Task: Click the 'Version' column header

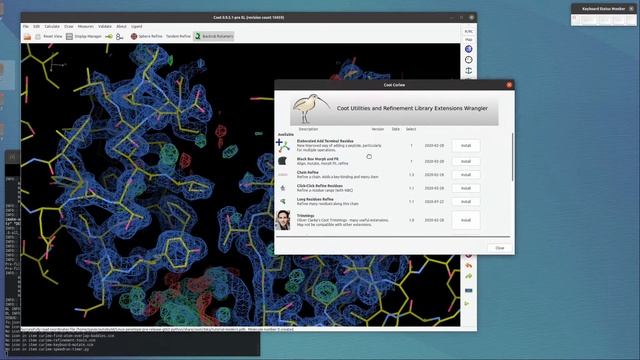Action: pyautogui.click(x=378, y=129)
